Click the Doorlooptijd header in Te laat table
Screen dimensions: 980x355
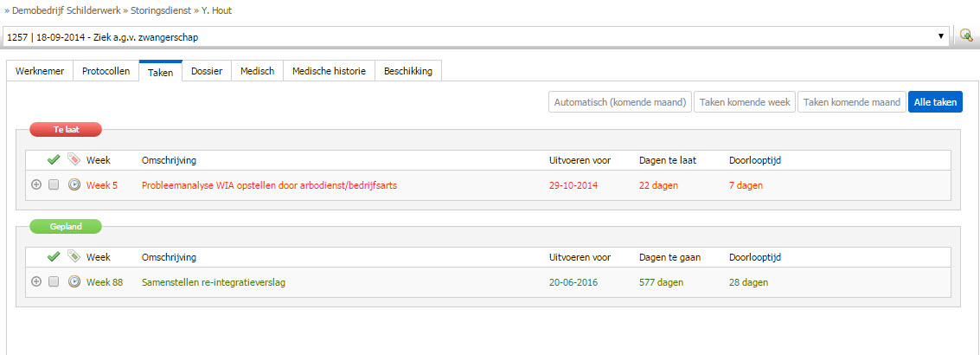coord(755,160)
